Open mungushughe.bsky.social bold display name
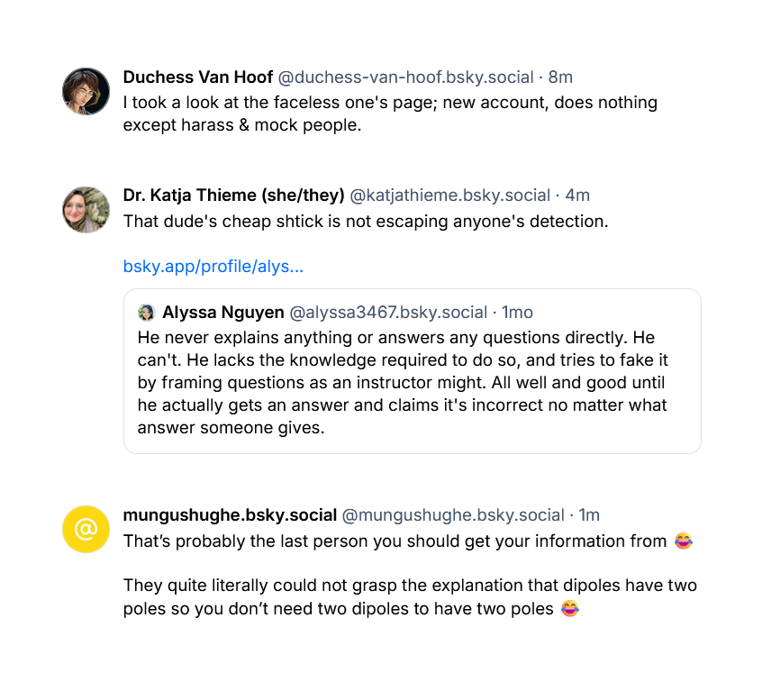 (x=230, y=515)
